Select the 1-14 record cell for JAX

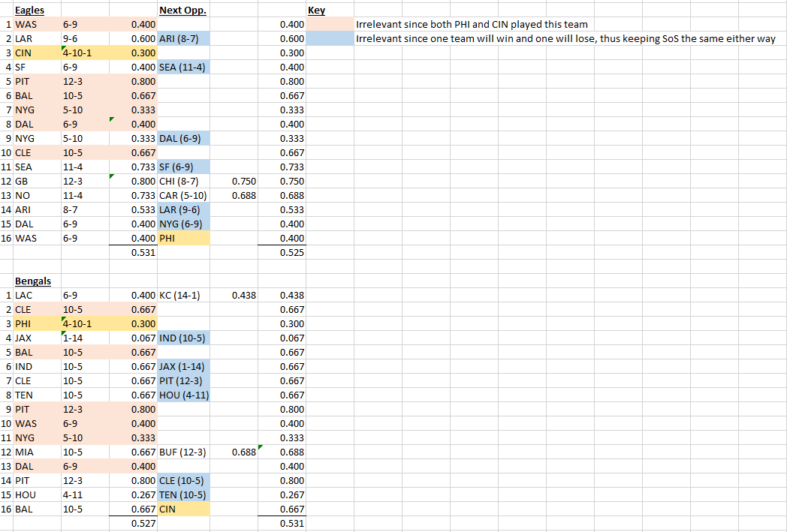[x=86, y=338]
